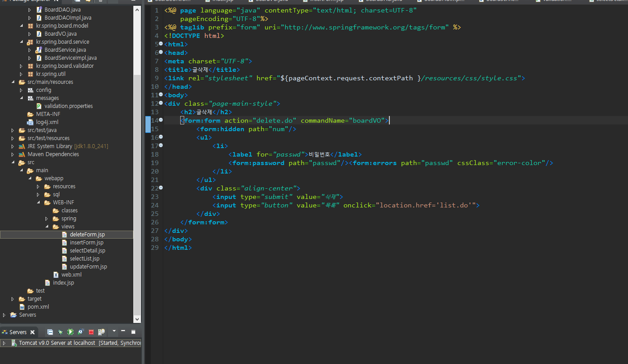
Task: Expand the config folder
Action: pos(21,90)
